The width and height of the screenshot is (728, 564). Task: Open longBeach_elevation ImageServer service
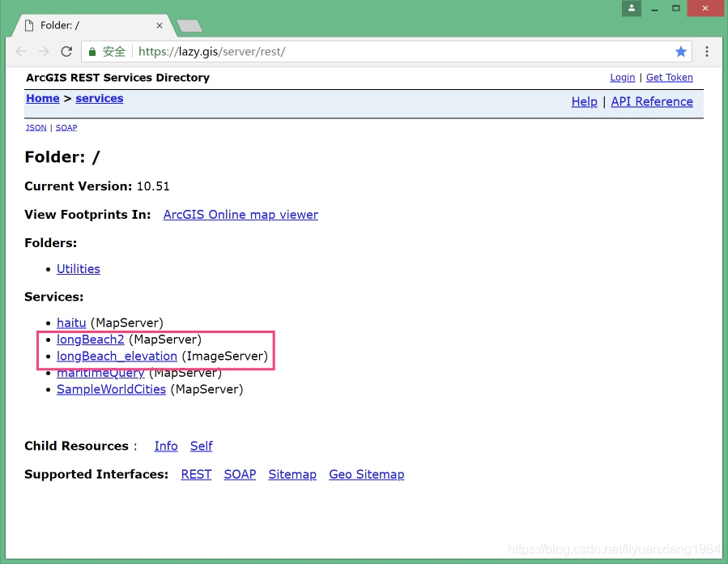coord(117,356)
